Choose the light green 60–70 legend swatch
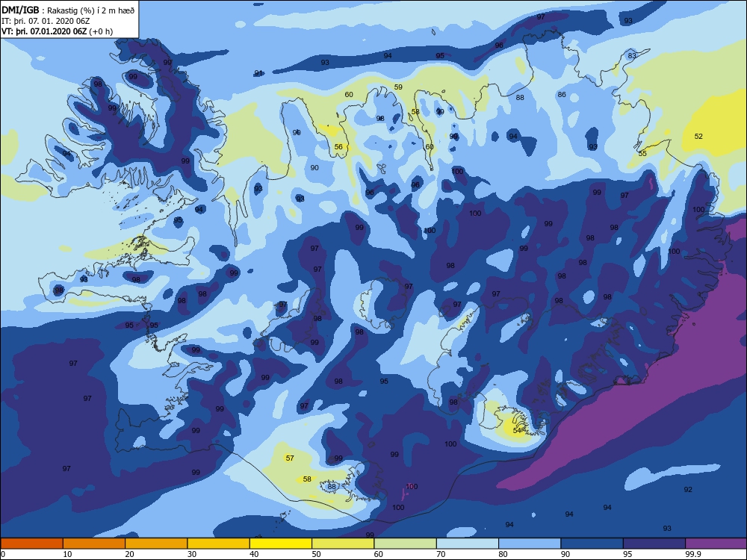The image size is (747, 560). tap(406, 544)
